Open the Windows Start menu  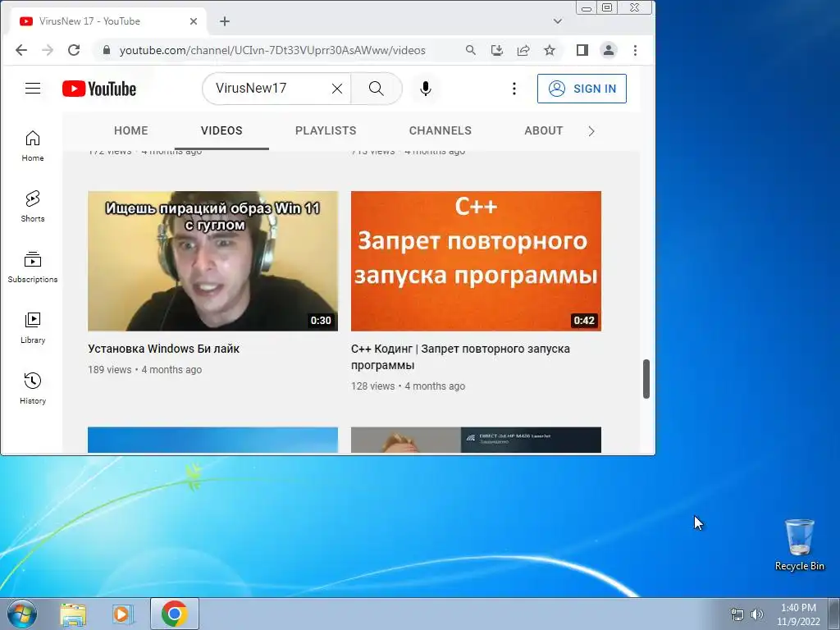click(x=21, y=614)
